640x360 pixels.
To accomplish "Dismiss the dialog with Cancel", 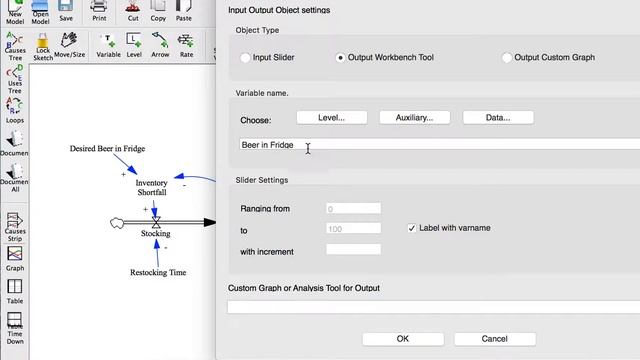I will 494,339.
